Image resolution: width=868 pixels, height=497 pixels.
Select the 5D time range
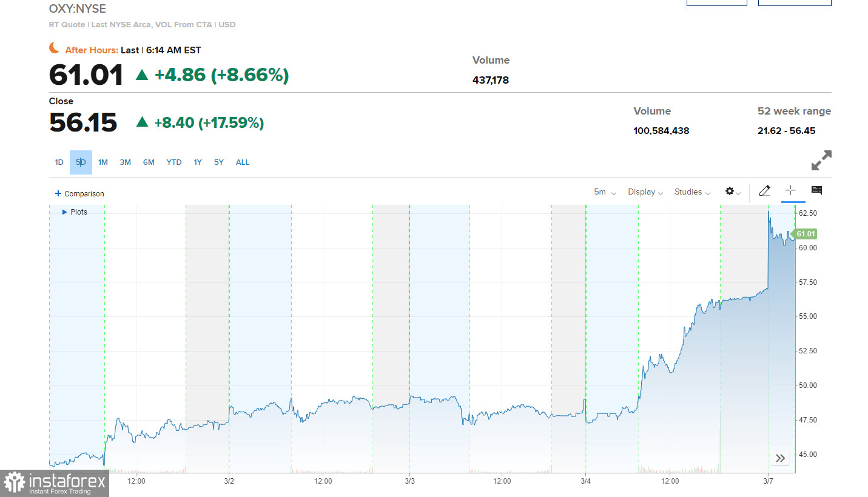point(81,162)
